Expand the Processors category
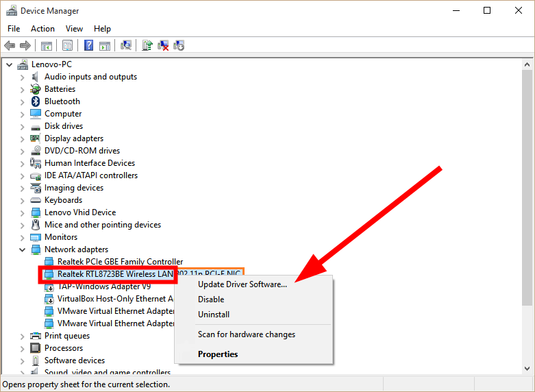 tap(22, 349)
